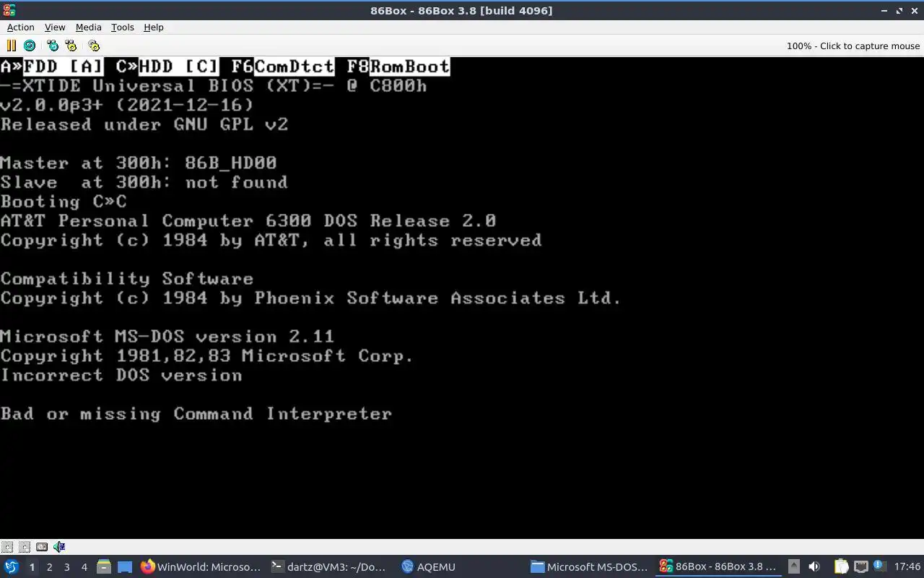Click the removable media eject tray icon

click(793, 566)
